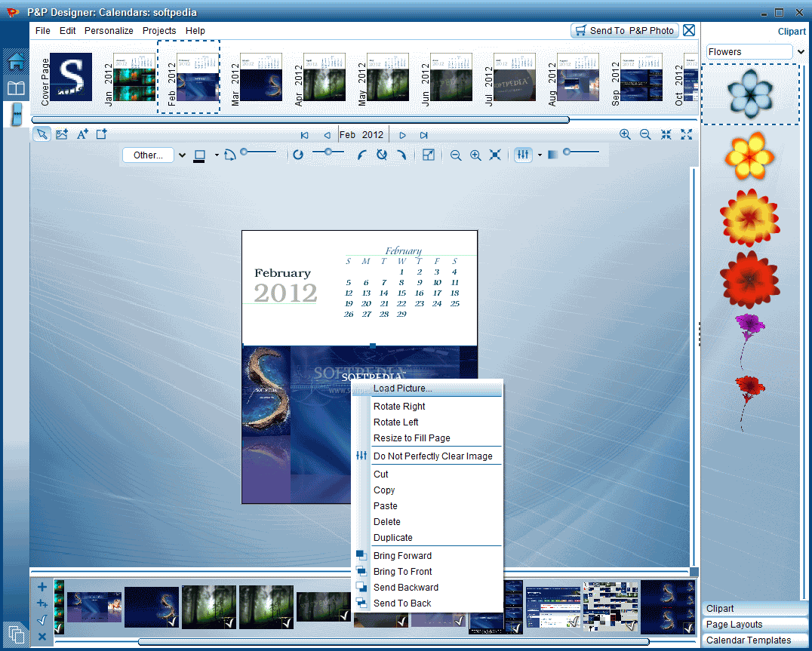Click the add picture tool icon
The width and height of the screenshot is (812, 651).
(x=62, y=134)
